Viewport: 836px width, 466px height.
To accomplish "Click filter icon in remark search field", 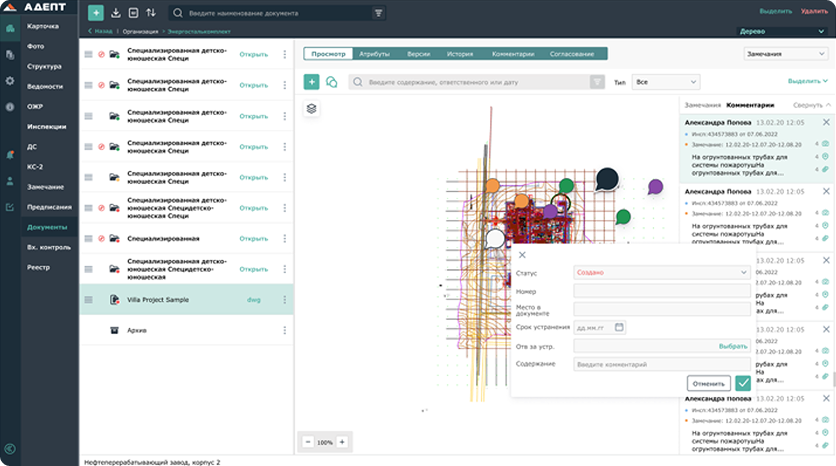I will coord(597,82).
